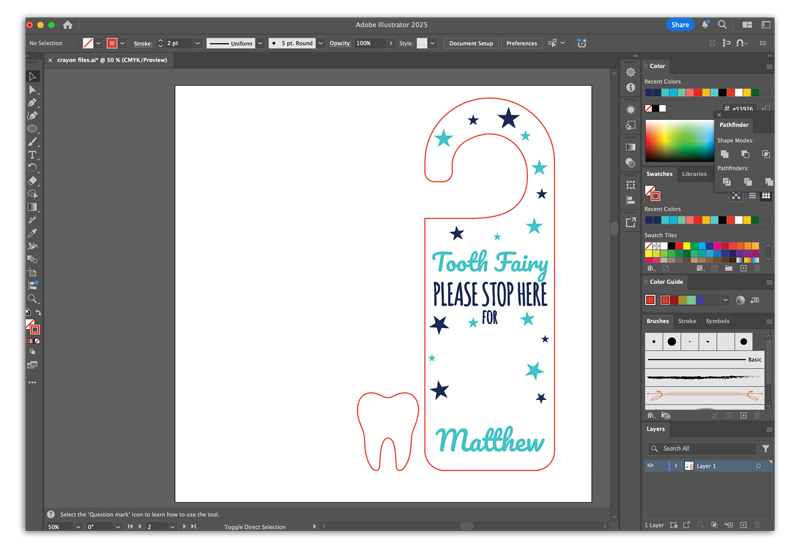Click the search magnifier in title bar
800x548 pixels.
tap(722, 24)
